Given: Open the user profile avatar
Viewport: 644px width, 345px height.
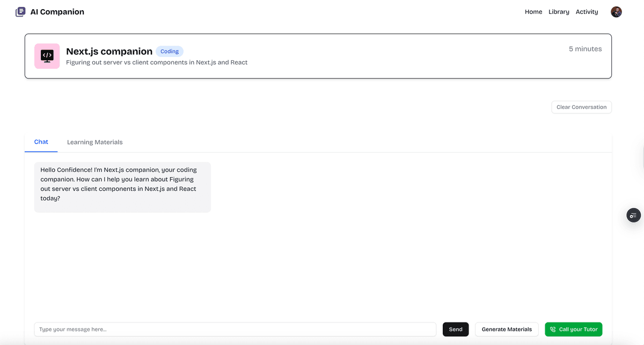Looking at the screenshot, I should [x=616, y=12].
